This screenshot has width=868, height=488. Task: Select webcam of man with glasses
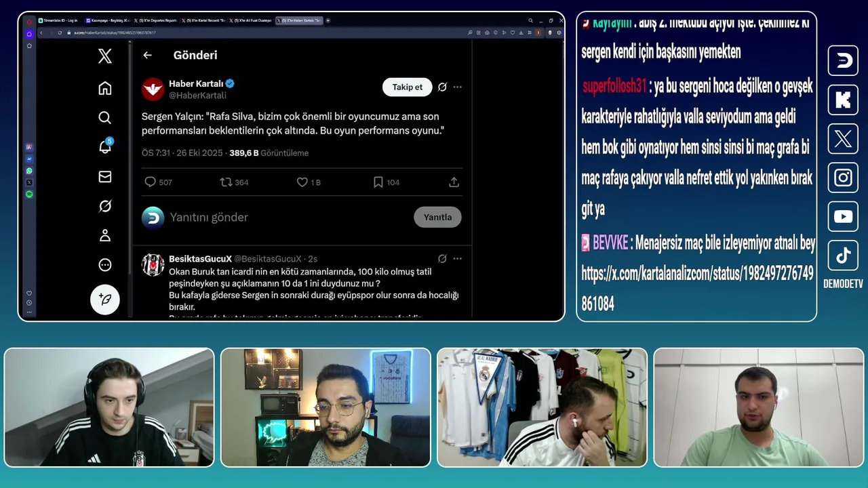click(325, 407)
